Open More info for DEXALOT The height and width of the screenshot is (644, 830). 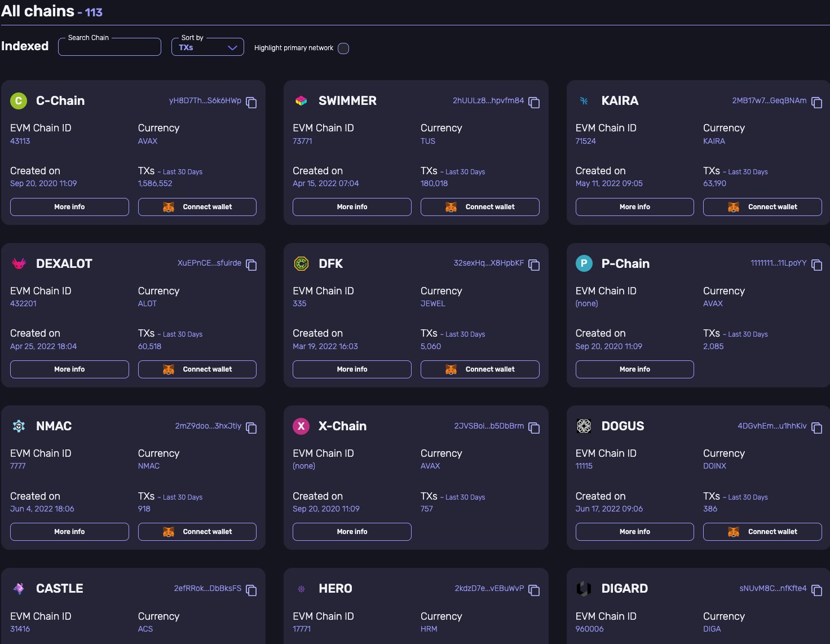point(69,369)
